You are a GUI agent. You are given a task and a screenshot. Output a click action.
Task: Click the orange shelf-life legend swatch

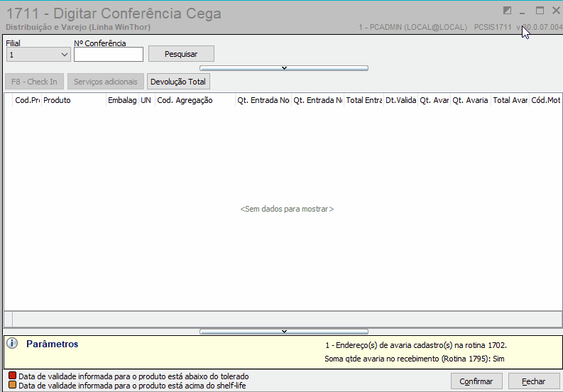(12, 385)
